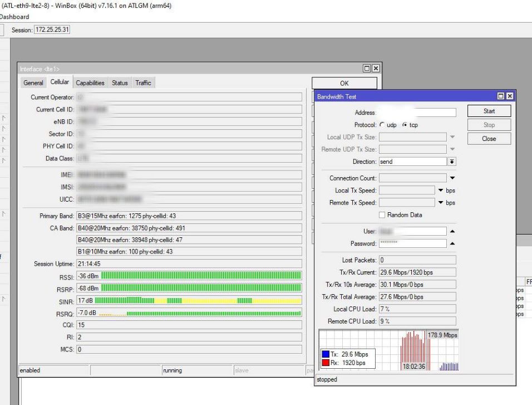Click the User input field

pyautogui.click(x=412, y=231)
